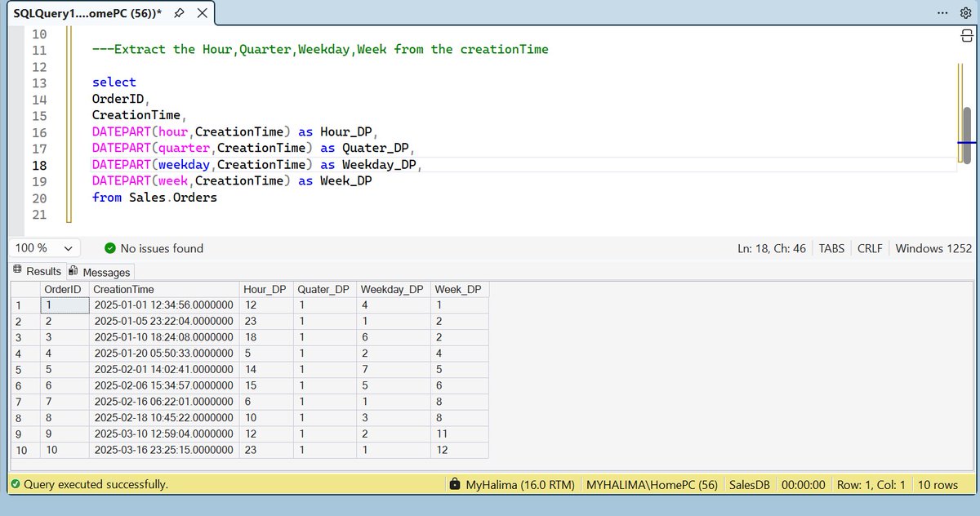Click line number 16 in the gutter

pyautogui.click(x=38, y=132)
